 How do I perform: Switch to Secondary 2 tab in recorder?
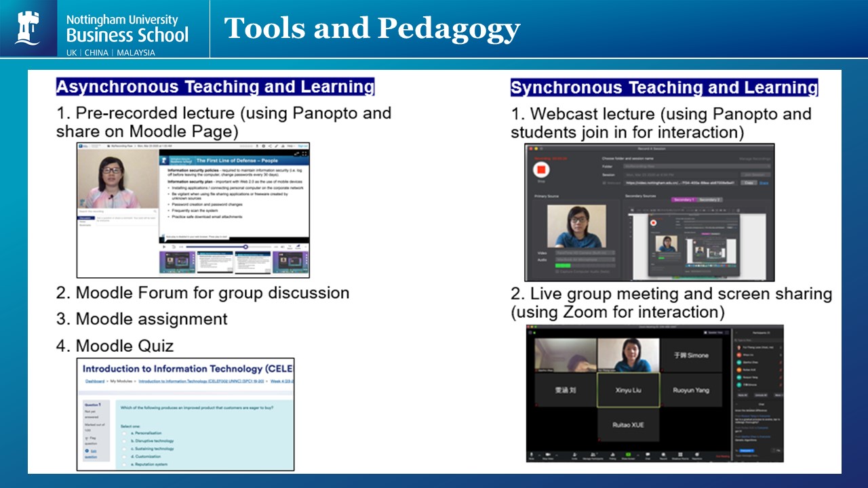(709, 200)
